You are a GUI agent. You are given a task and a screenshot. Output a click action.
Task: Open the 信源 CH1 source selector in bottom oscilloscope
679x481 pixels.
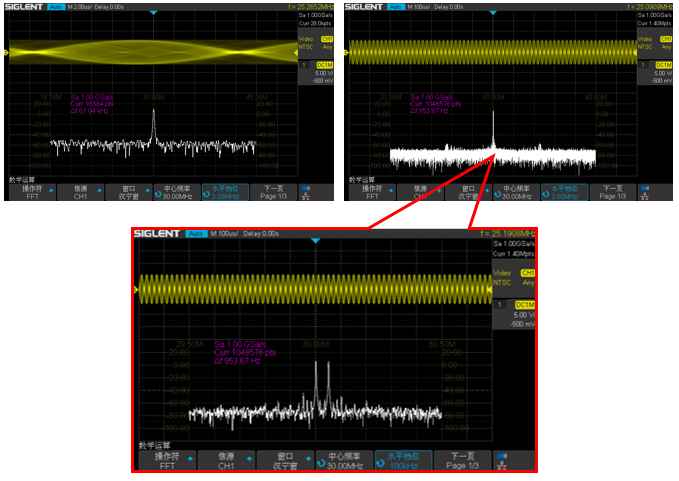point(225,460)
